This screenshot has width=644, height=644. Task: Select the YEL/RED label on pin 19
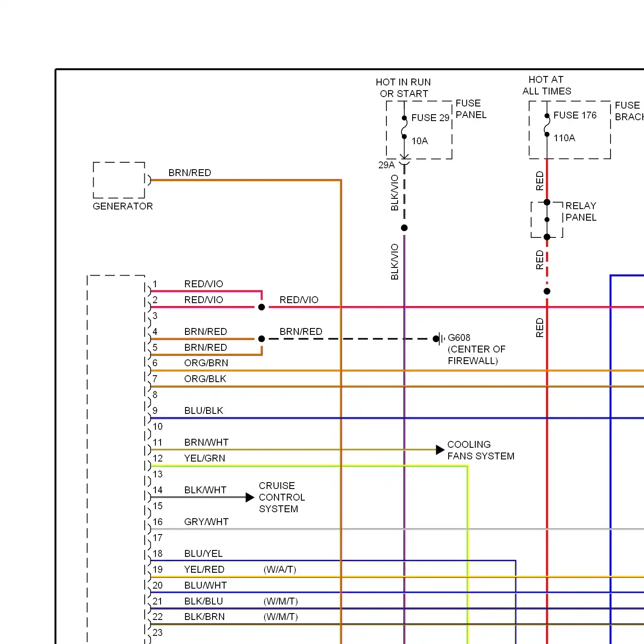tap(204, 569)
